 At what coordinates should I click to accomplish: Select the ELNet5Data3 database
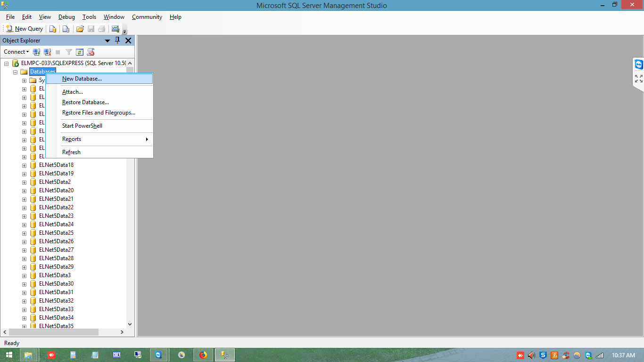click(x=55, y=275)
